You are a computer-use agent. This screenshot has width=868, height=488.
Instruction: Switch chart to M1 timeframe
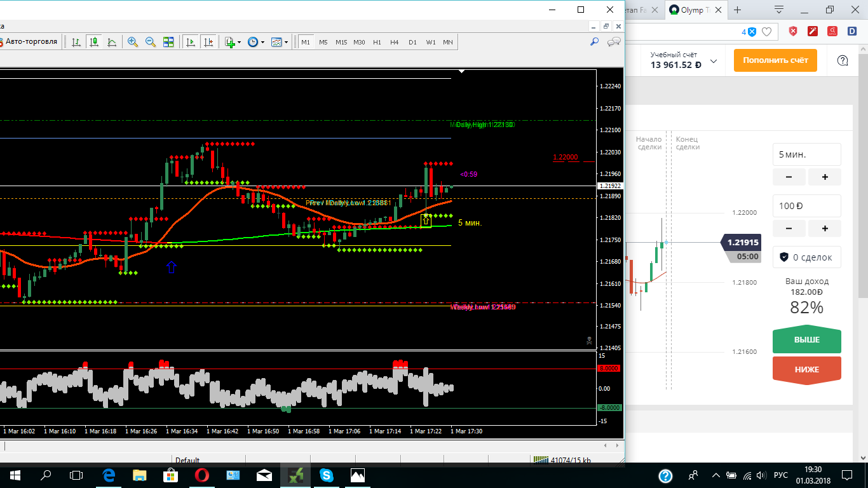pyautogui.click(x=306, y=42)
